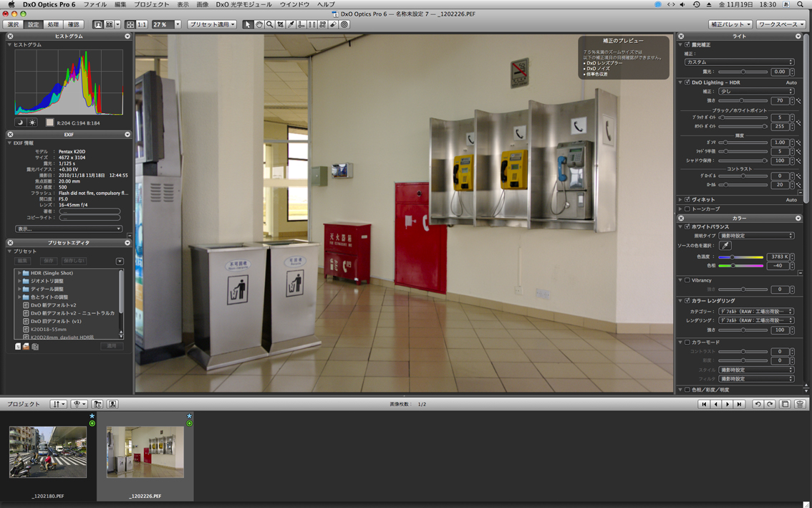Click the 1:1 zoom icon

[x=142, y=24]
